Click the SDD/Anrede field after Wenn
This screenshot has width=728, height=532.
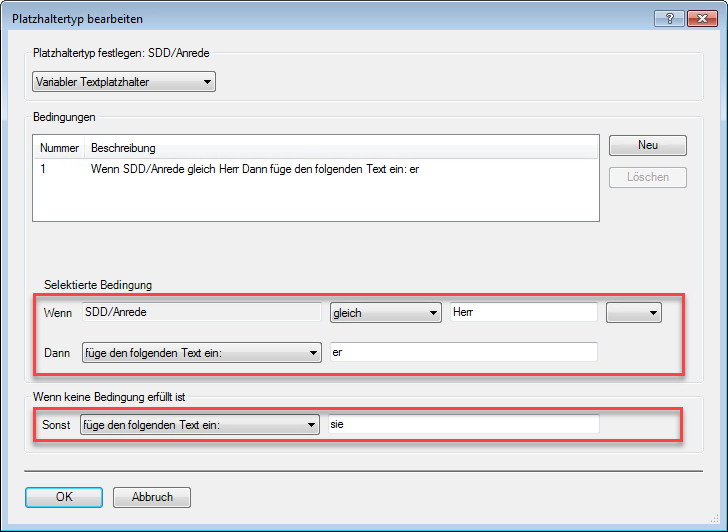pyautogui.click(x=201, y=313)
